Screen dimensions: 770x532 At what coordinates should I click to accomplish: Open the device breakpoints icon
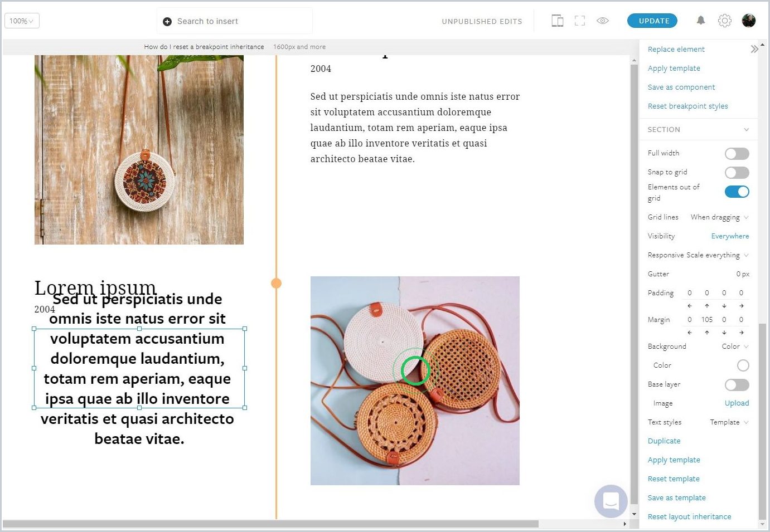[557, 21]
